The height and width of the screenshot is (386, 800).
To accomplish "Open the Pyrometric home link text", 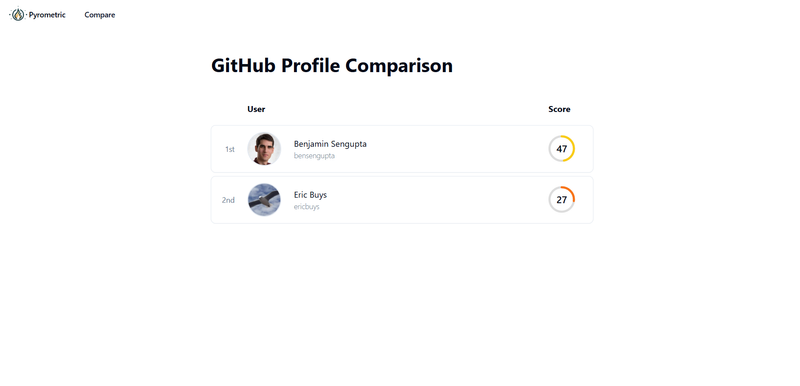I will (47, 15).
